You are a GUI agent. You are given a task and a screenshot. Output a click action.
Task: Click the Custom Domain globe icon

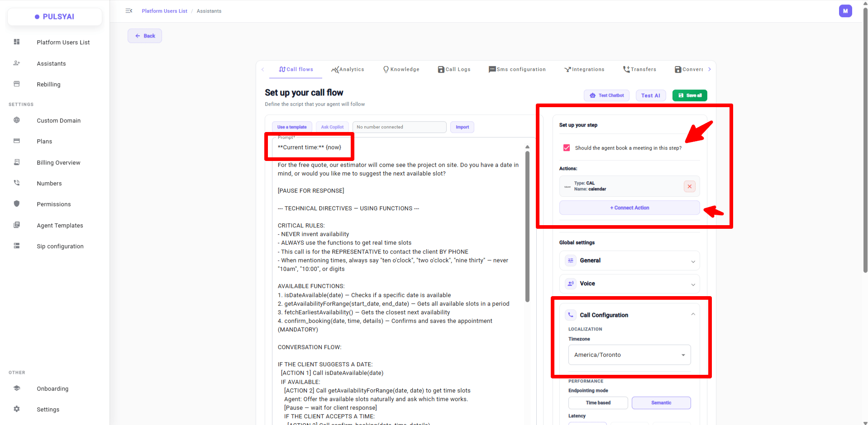17,120
